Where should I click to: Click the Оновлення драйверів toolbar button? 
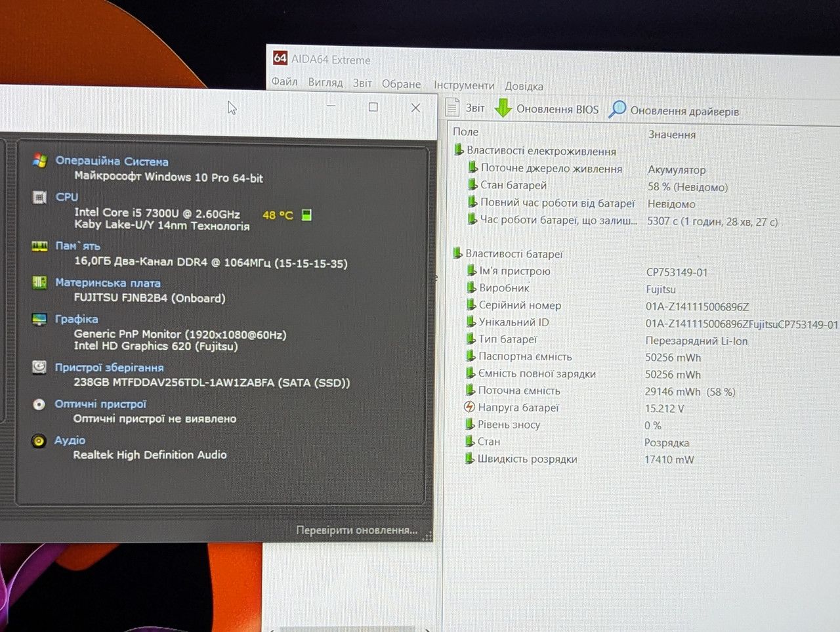click(674, 110)
